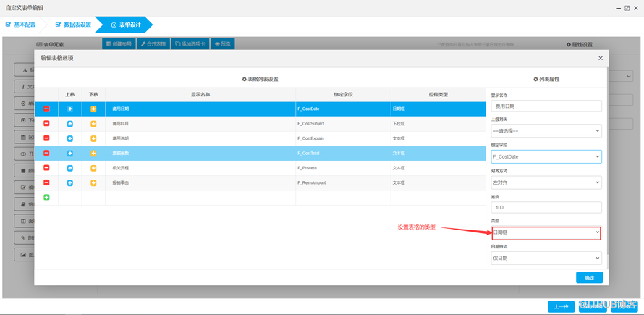This screenshot has width=644, height=315.
Task: Go to the 数据表设置 step tab
Action: (73, 25)
